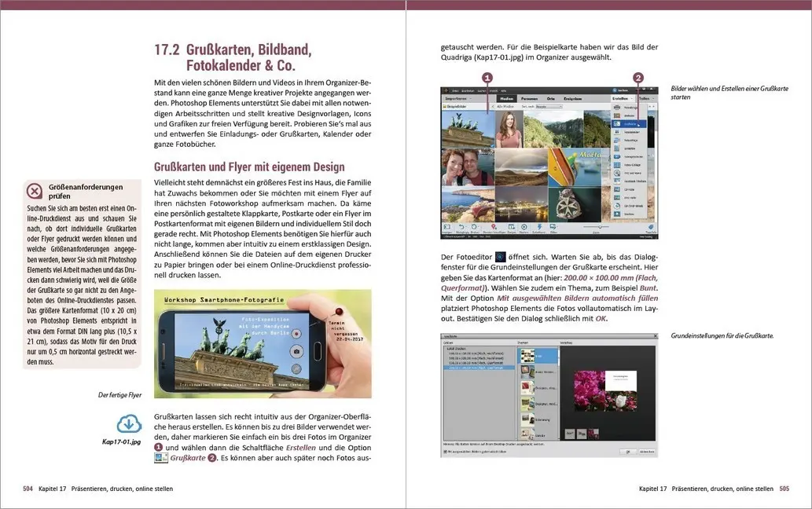Choose Bildband in the Erstellen menu
Viewport: 812px width, 509px height.
coord(629,116)
